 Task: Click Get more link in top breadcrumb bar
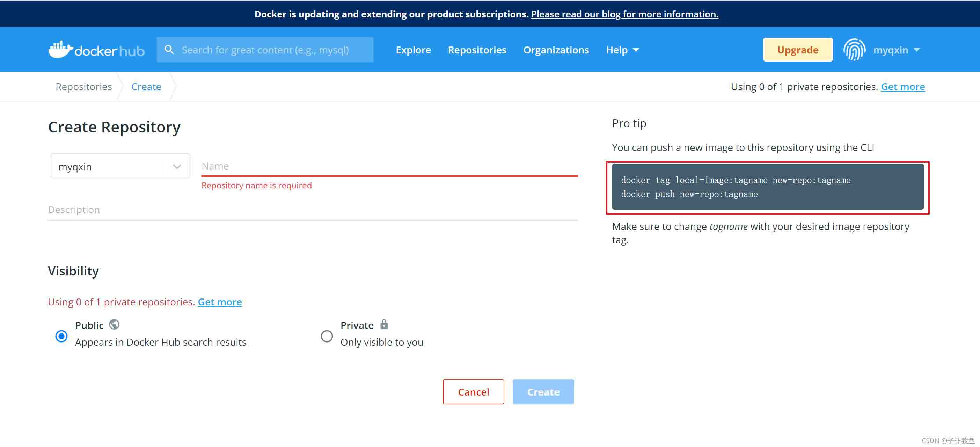coord(903,86)
